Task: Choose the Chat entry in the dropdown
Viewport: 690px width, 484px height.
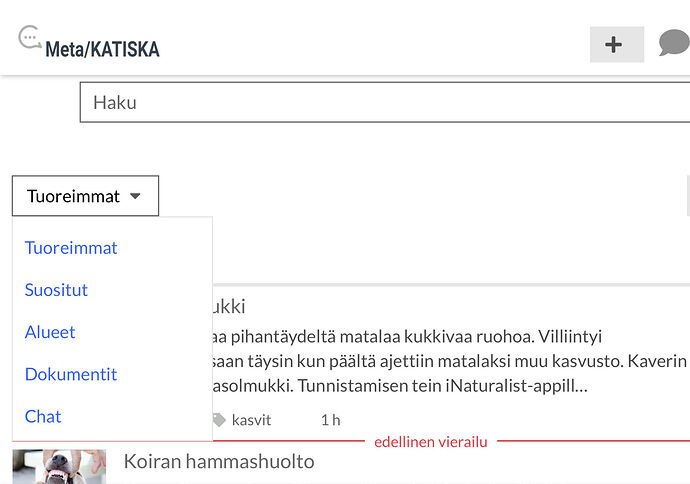Action: point(43,416)
